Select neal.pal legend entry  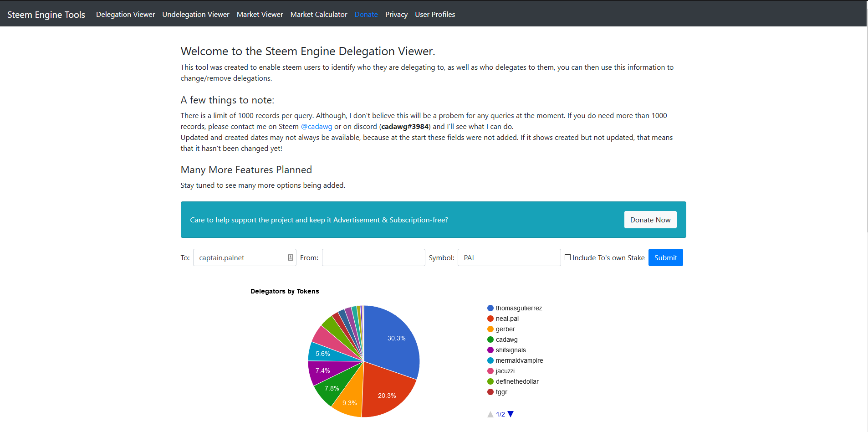click(x=507, y=319)
